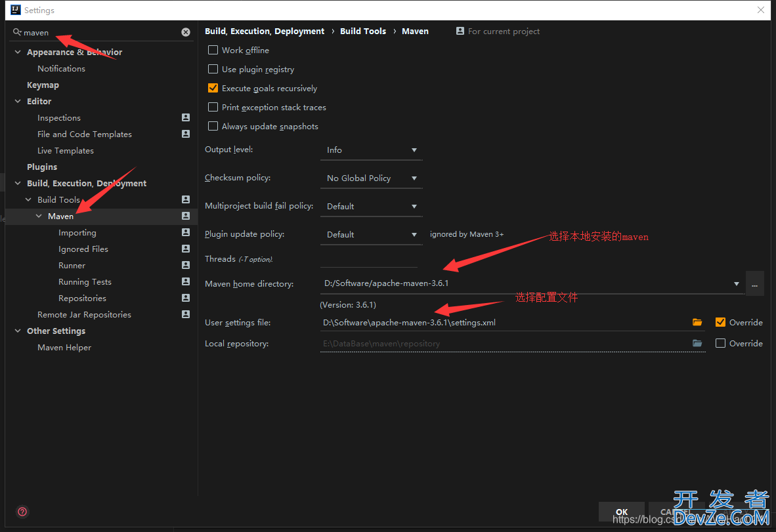Uncheck Override for User settings file
Screen dimensions: 776x532
coord(721,322)
